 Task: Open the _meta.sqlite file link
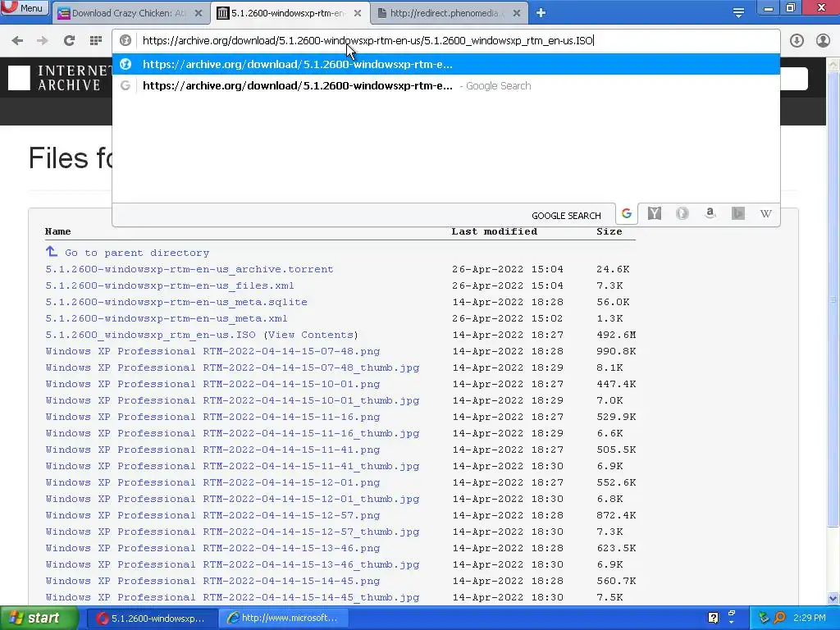click(x=176, y=302)
